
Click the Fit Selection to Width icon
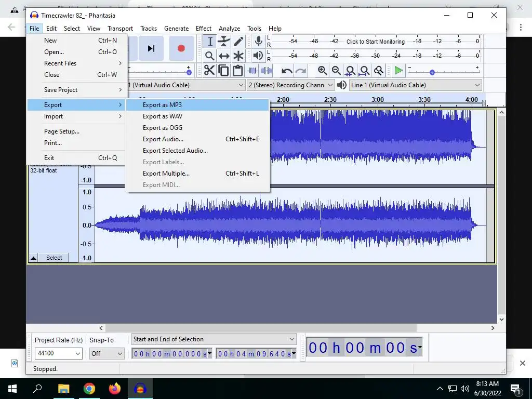pos(350,71)
